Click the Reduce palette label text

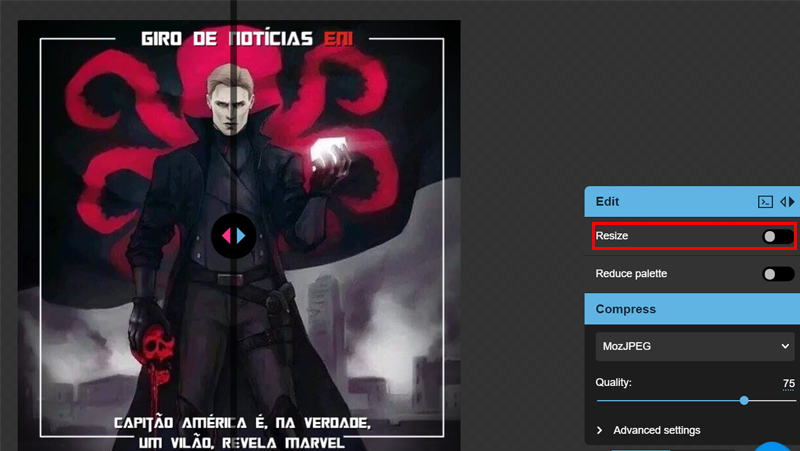[631, 273]
